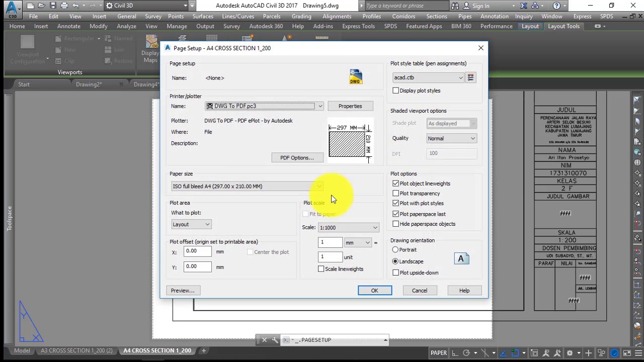The height and width of the screenshot is (362, 644).
Task: Toggle Ortho mode icon in status bar
Action: click(x=454, y=353)
